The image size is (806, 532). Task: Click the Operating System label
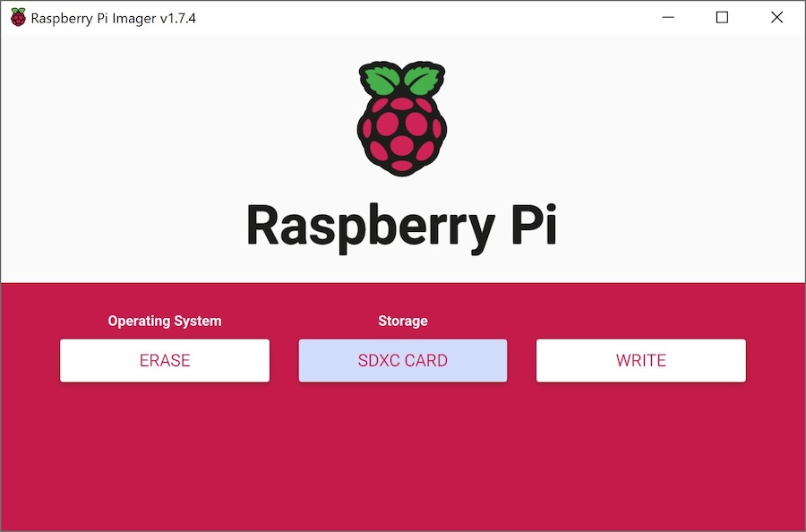[164, 321]
